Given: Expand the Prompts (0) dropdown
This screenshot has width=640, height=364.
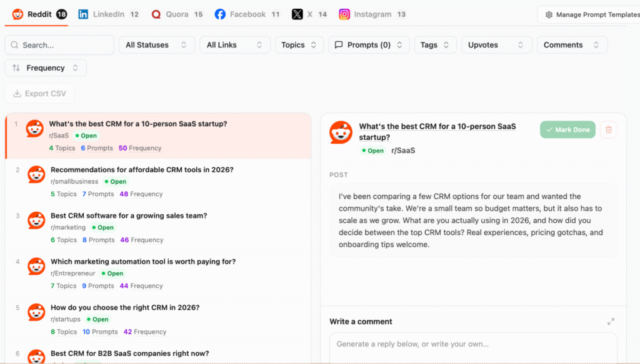Looking at the screenshot, I should click(369, 45).
